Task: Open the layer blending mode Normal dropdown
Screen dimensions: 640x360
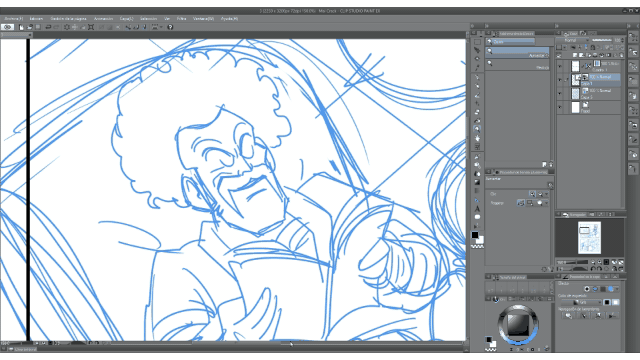Action: [573, 40]
